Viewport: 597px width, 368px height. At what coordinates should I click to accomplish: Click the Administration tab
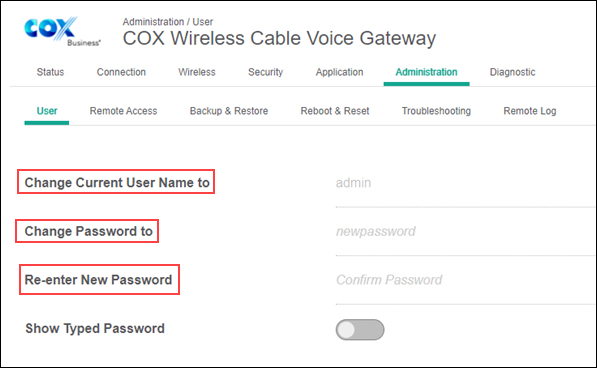426,72
